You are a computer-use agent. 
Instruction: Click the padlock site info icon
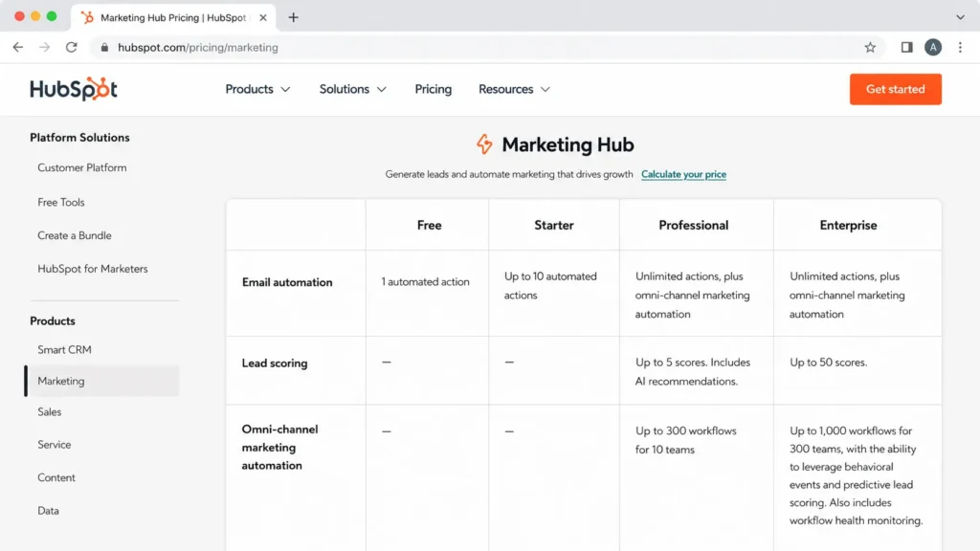pyautogui.click(x=104, y=48)
